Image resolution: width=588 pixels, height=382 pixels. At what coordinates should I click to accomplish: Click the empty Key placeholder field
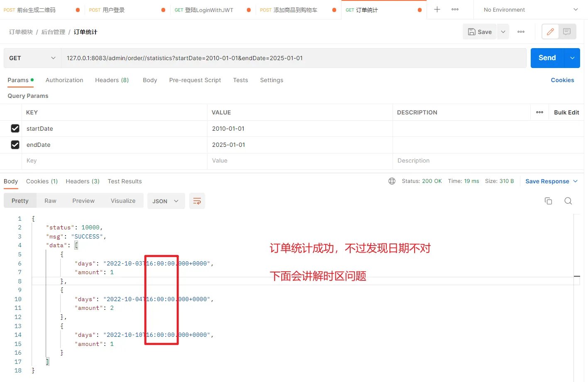coord(114,161)
